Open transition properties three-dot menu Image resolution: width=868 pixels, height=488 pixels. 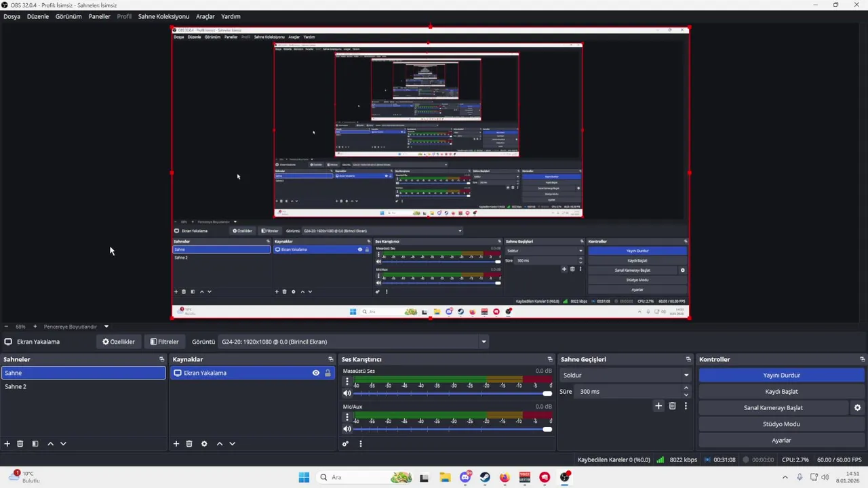[x=686, y=406]
